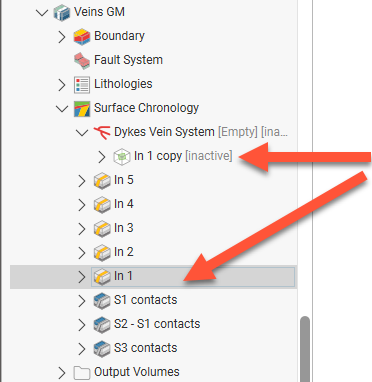
Task: Expand the Boundary node
Action: (x=62, y=37)
